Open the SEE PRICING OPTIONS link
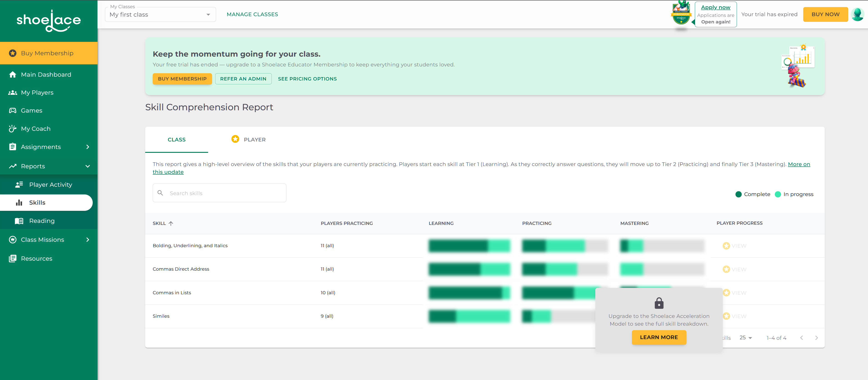The image size is (868, 380). tap(307, 79)
